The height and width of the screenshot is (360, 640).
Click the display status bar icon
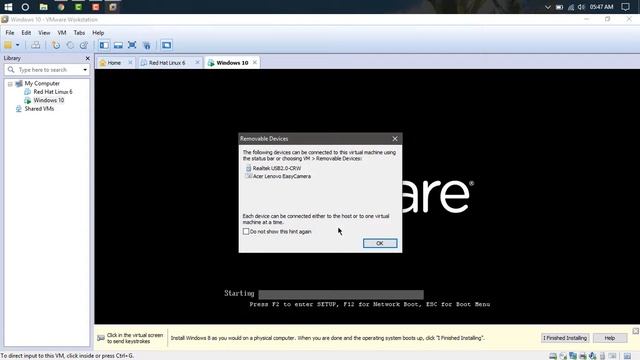tap(612, 356)
